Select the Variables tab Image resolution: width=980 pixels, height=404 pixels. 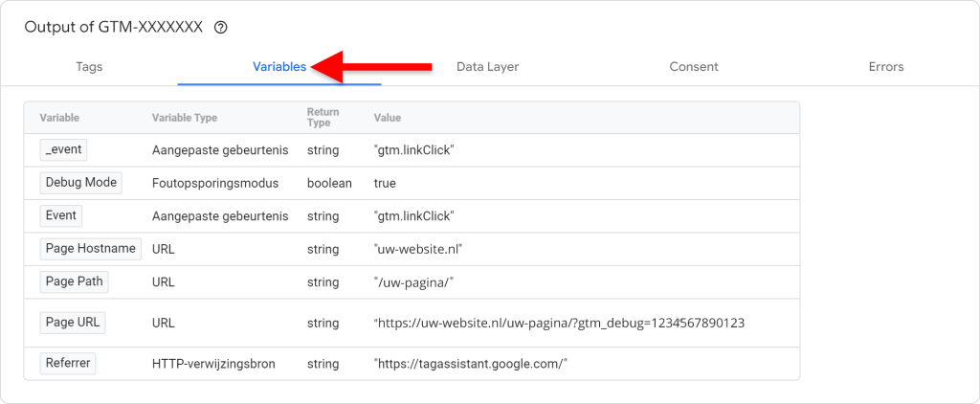279,67
